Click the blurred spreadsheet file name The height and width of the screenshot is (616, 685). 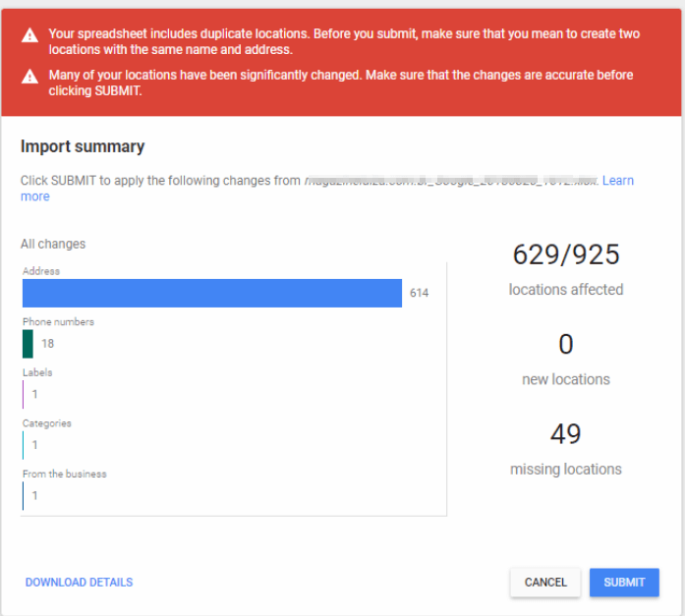[450, 181]
